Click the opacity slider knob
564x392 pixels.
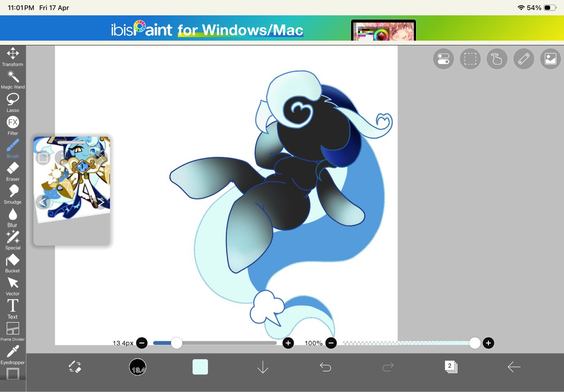pos(475,343)
